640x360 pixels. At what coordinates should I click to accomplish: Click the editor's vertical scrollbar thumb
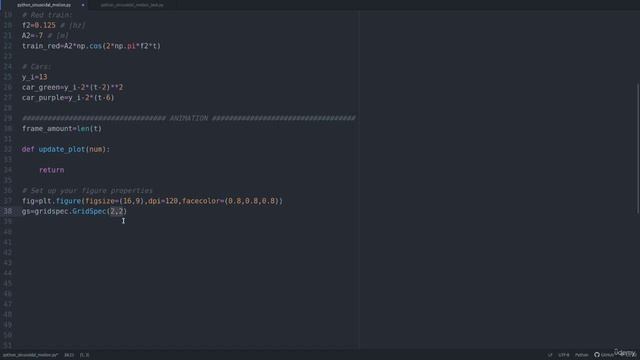tap(638, 148)
